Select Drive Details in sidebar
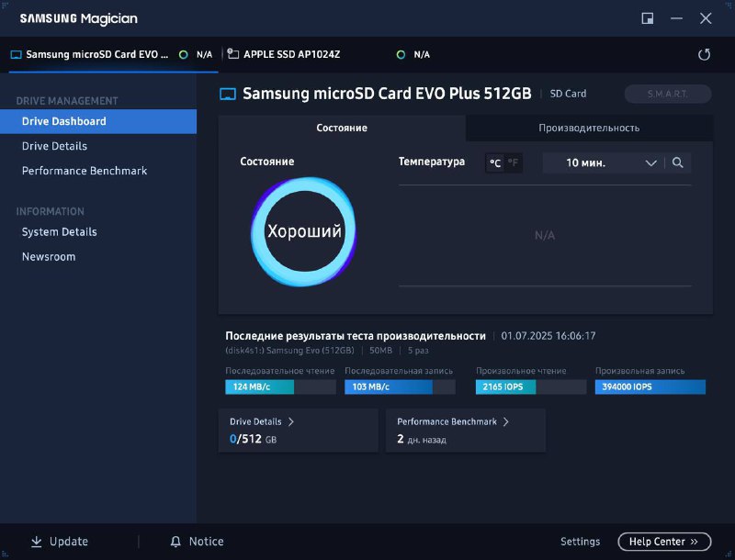 point(98,146)
